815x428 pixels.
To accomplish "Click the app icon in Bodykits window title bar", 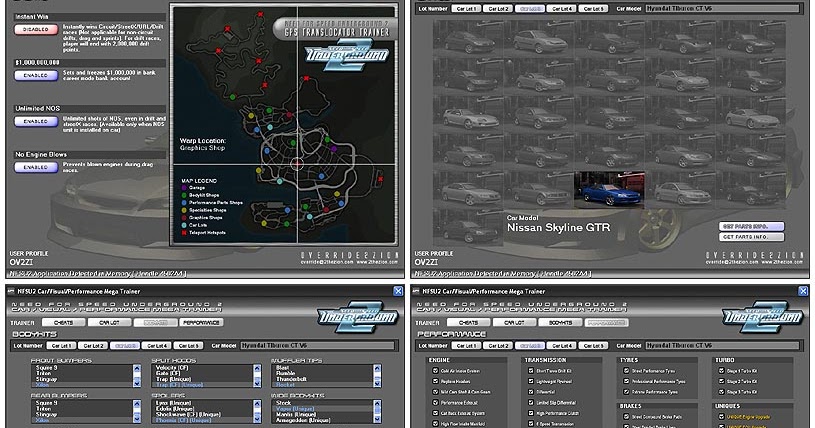I will click(x=11, y=291).
